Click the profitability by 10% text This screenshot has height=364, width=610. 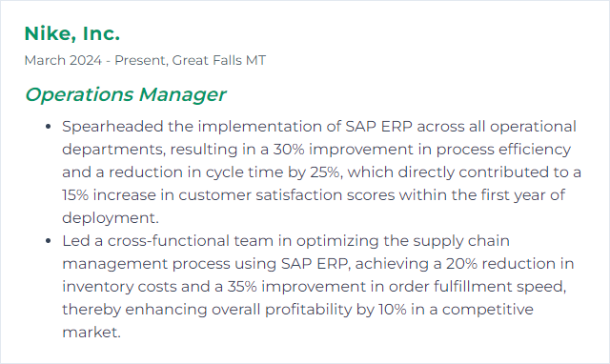pos(335,310)
